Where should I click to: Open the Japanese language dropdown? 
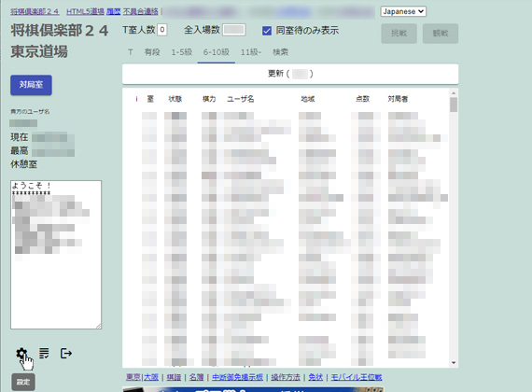403,11
